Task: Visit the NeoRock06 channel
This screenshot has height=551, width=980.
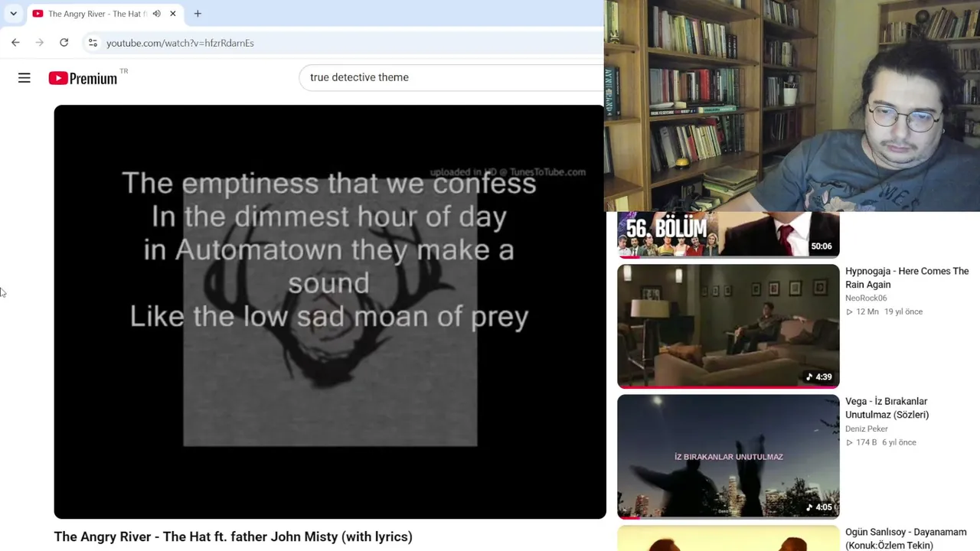Action: tap(866, 298)
